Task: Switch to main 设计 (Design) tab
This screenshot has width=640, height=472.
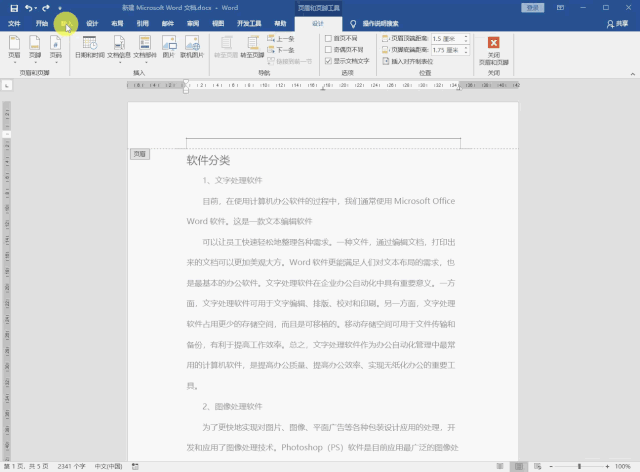Action: point(92,24)
